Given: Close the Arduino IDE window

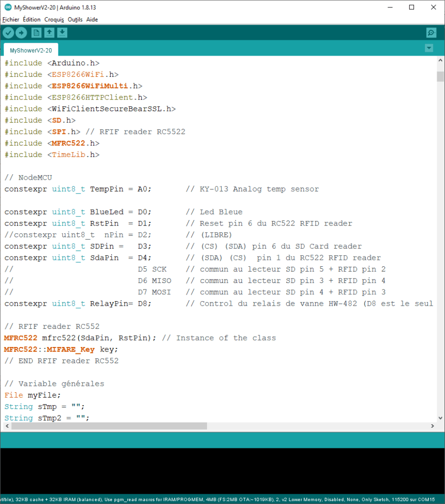Looking at the screenshot, I should pyautogui.click(x=433, y=7).
